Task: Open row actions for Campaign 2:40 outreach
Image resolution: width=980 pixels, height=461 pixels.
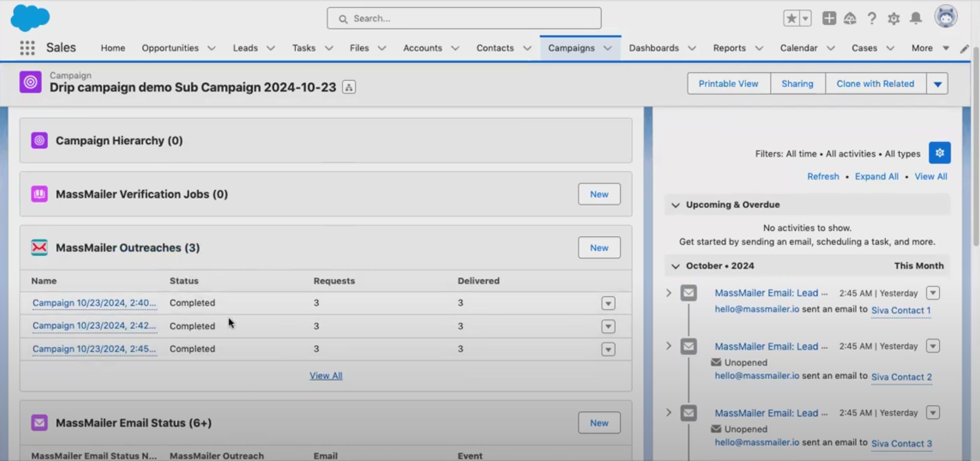Action: pyautogui.click(x=608, y=303)
